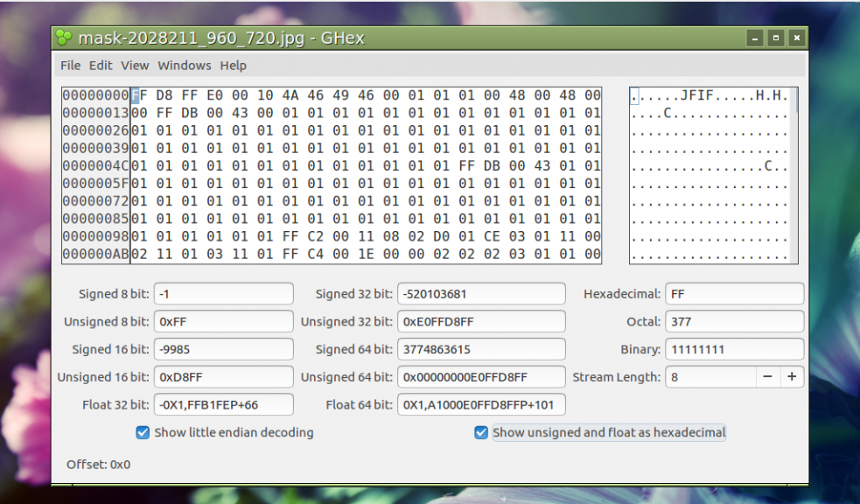Click the Binary field showing 11111111
This screenshot has height=504, width=860.
tap(734, 349)
